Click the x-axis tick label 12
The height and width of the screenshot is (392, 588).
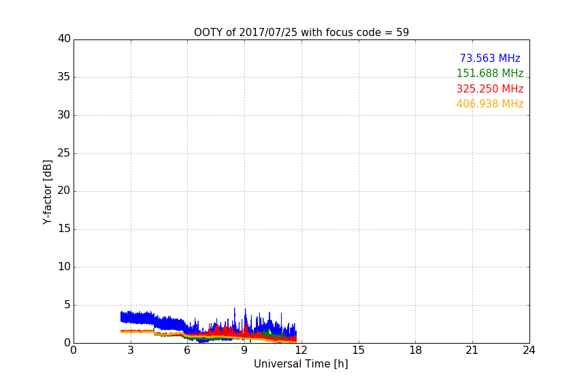pos(301,350)
